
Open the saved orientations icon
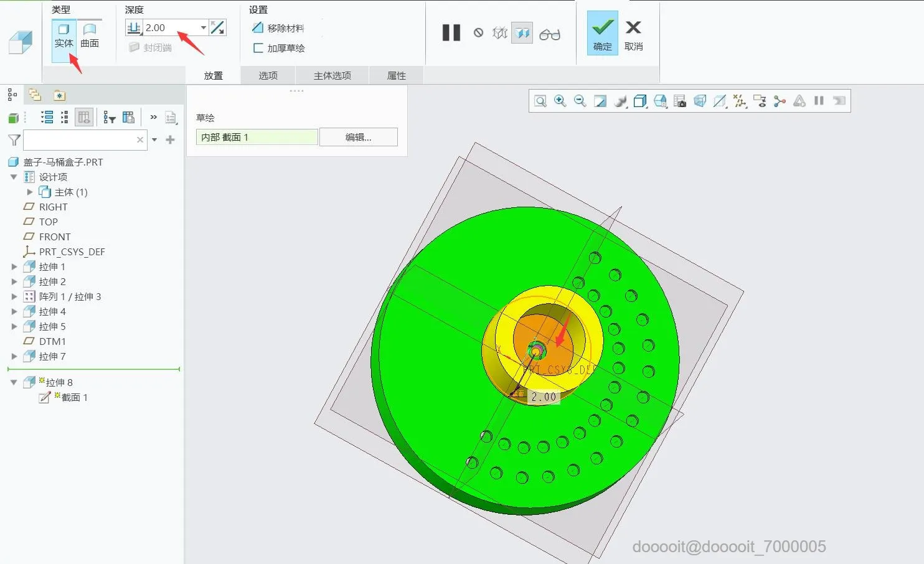pyautogui.click(x=660, y=101)
